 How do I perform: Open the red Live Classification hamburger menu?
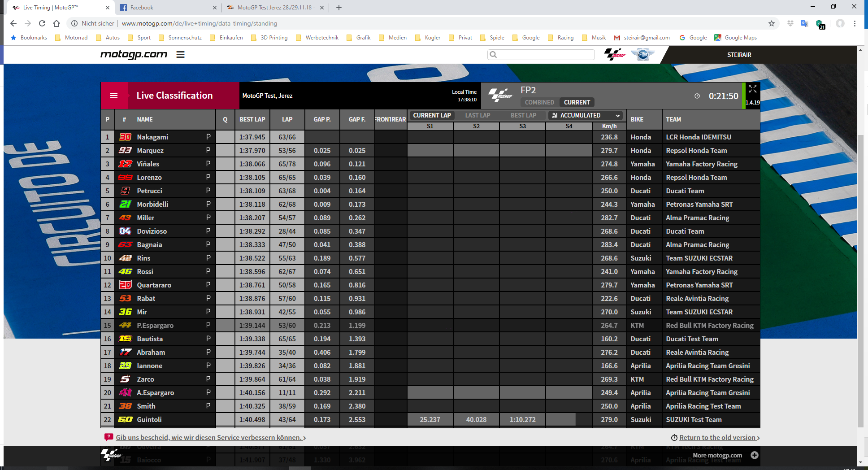[x=114, y=96]
